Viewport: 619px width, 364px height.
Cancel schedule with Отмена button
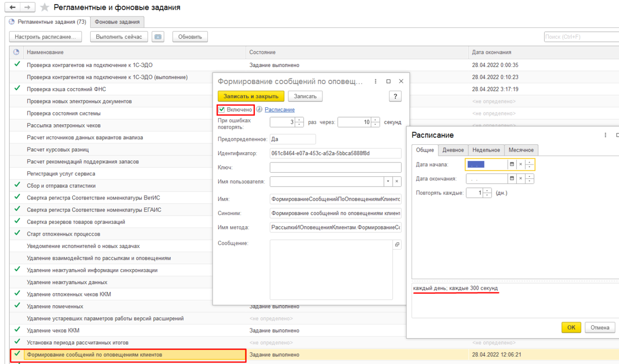[600, 327]
